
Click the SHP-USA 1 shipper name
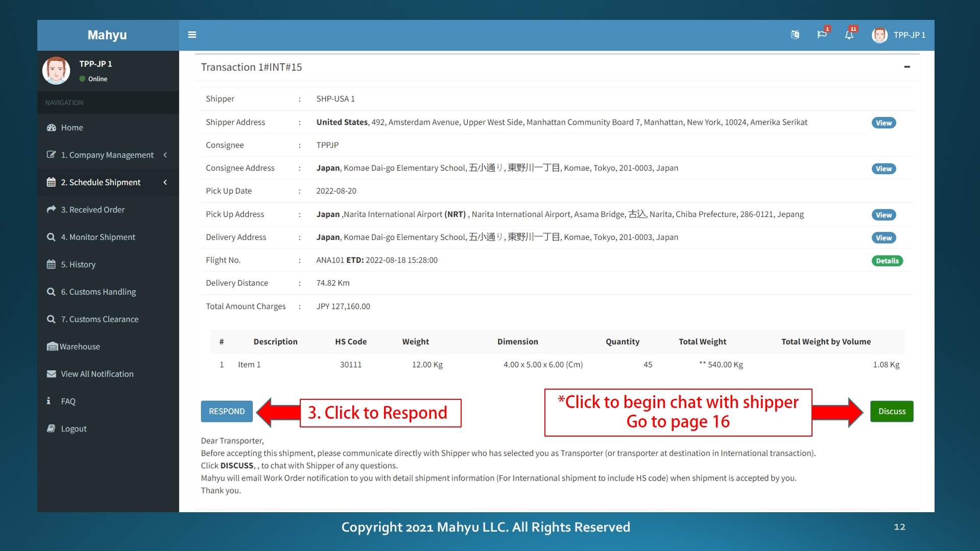click(x=336, y=99)
